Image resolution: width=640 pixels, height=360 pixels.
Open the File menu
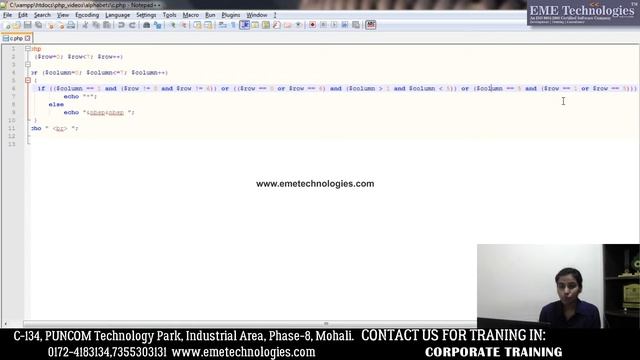7,15
